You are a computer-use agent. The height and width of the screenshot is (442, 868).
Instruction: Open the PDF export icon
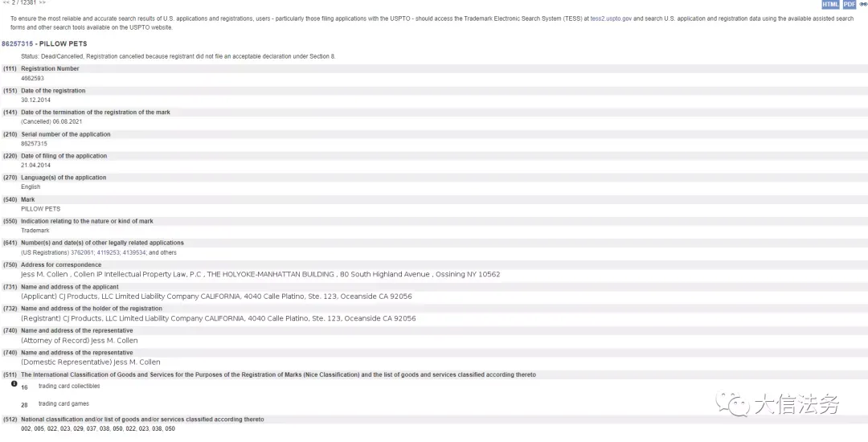click(x=850, y=5)
